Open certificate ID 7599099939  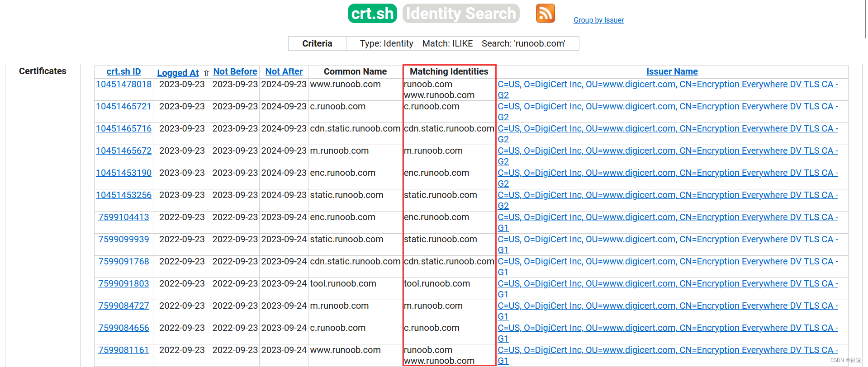pyautogui.click(x=123, y=239)
